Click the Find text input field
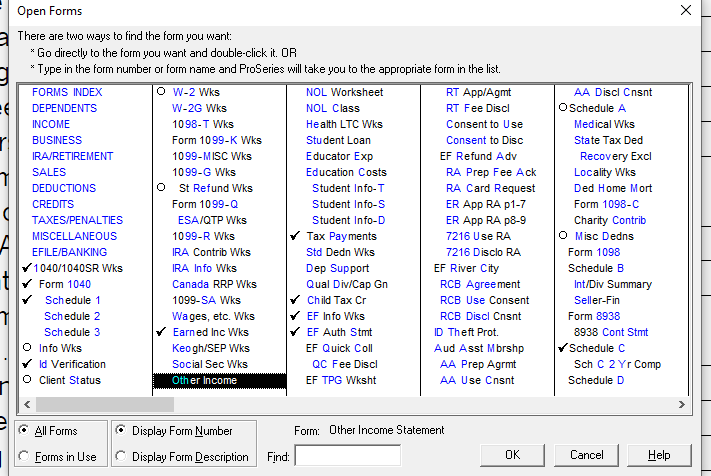The height and width of the screenshot is (476, 711). 347,456
